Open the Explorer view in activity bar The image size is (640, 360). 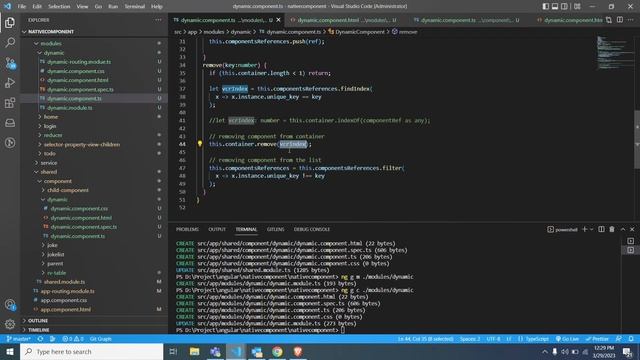click(10, 22)
